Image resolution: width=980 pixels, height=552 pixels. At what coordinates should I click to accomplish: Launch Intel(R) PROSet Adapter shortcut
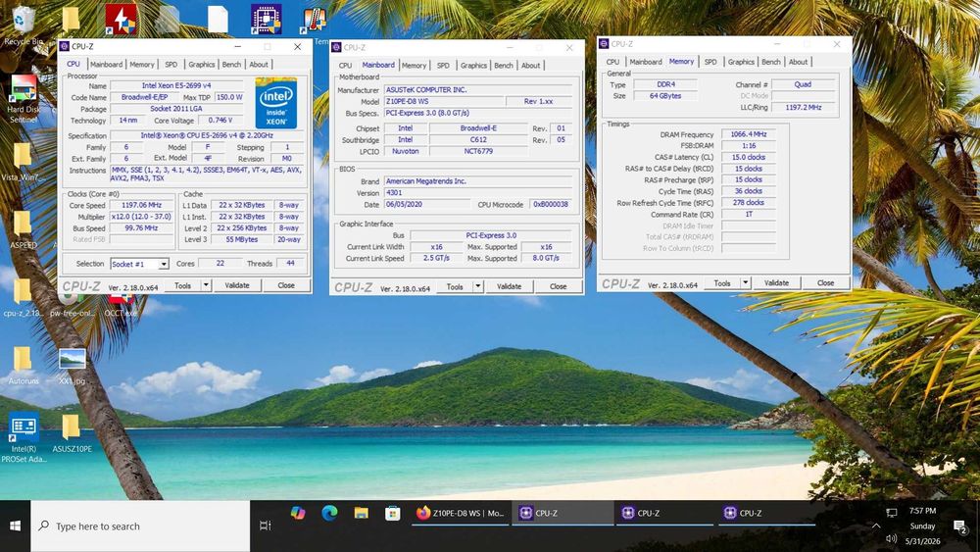[x=24, y=437]
